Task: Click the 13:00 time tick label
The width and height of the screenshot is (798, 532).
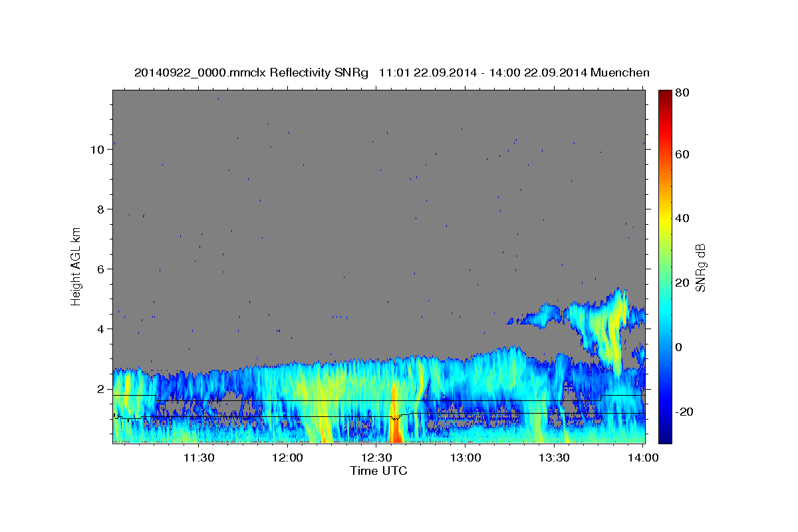Action: 465,458
